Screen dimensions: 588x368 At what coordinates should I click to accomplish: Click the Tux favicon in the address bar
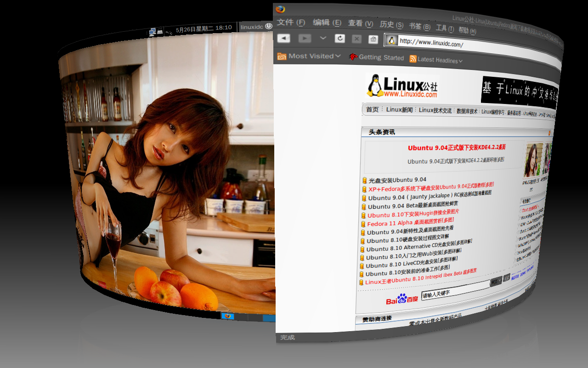tap(391, 40)
